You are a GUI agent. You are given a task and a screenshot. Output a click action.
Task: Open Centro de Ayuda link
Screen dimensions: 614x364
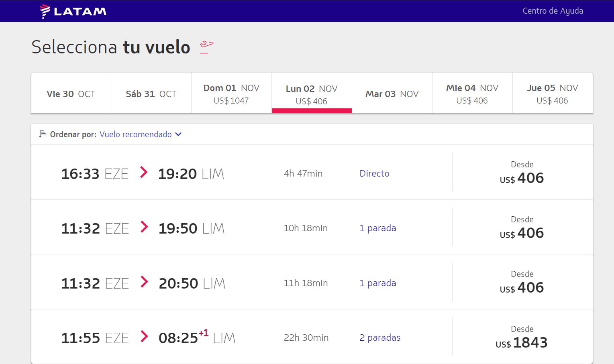[553, 11]
